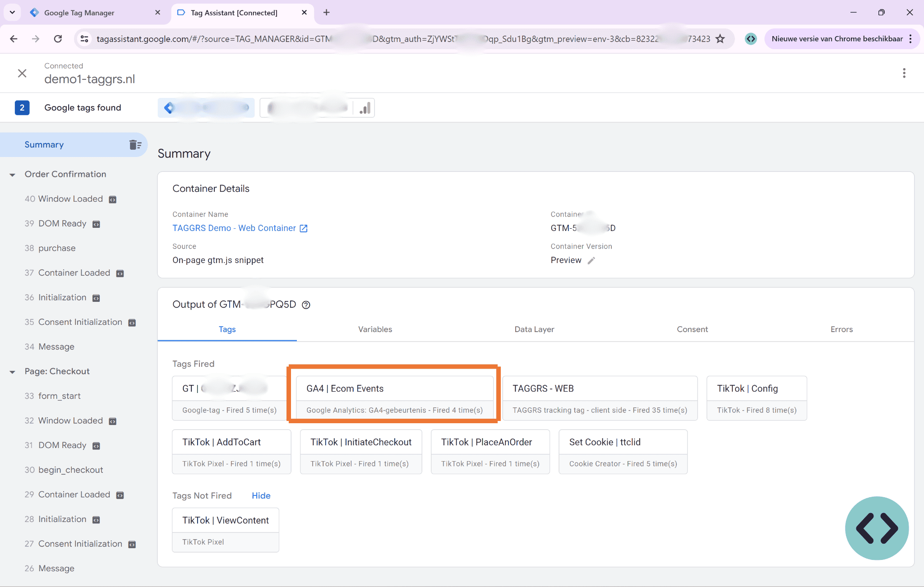This screenshot has height=587, width=924.
Task: Go back to the previous page
Action: click(14, 39)
